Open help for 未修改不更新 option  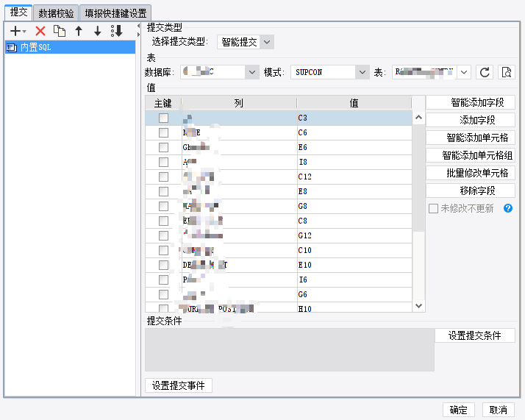(x=508, y=208)
